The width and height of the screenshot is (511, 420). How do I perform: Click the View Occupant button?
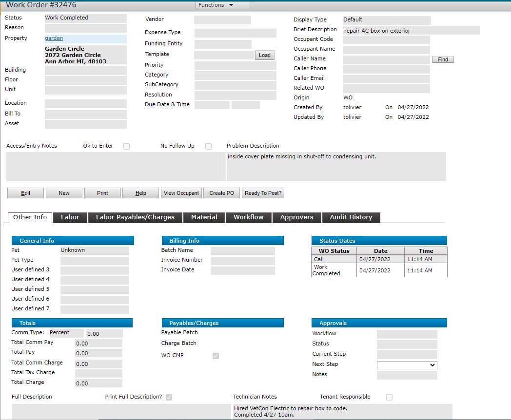(181, 193)
